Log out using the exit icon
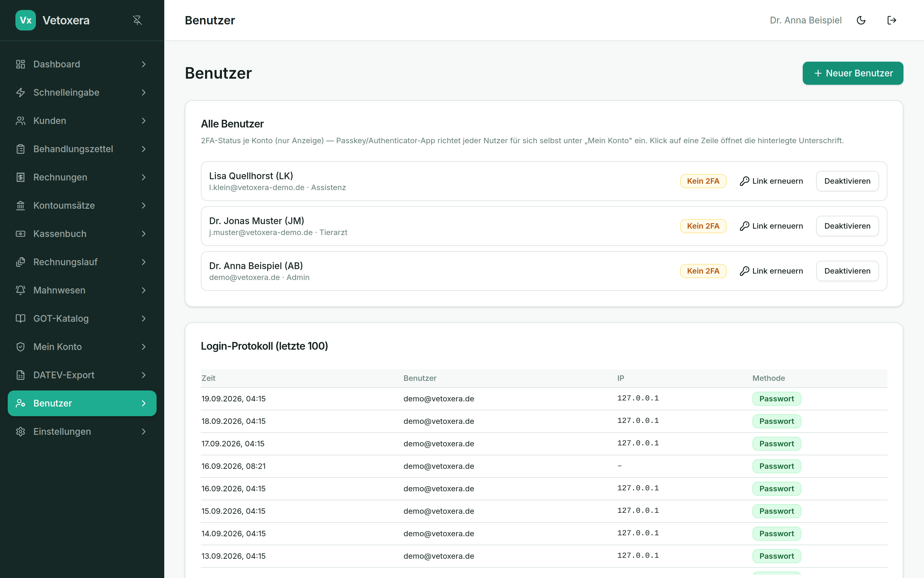This screenshot has width=924, height=578. (892, 20)
